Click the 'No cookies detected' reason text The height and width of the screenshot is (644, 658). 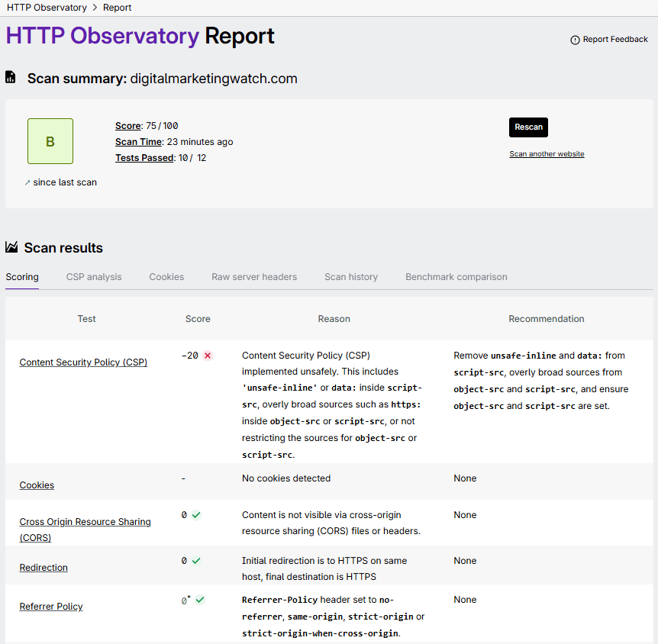tap(286, 478)
